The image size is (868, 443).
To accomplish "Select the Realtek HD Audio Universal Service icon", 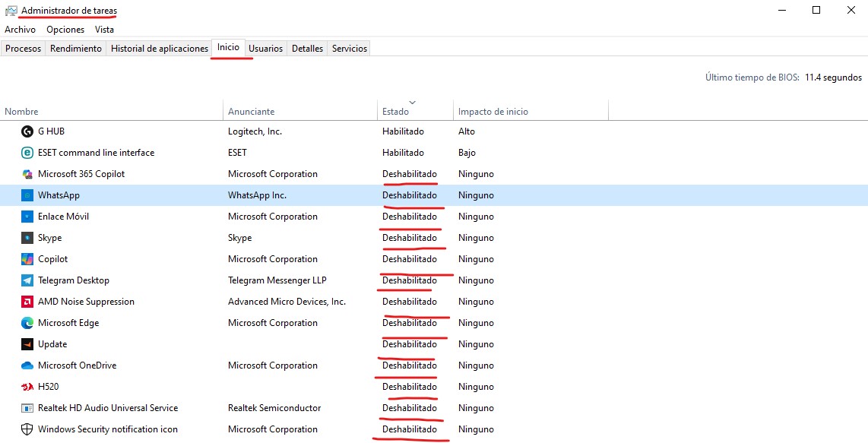I will point(27,408).
